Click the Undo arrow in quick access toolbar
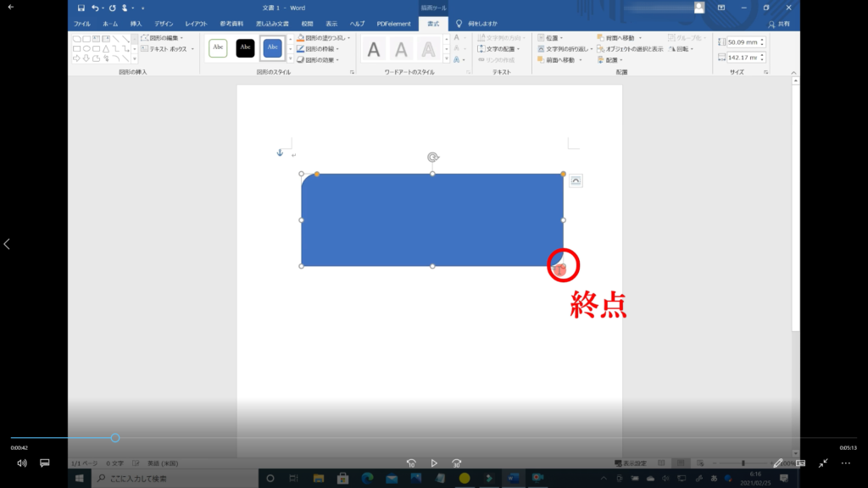The image size is (868, 488). (95, 8)
